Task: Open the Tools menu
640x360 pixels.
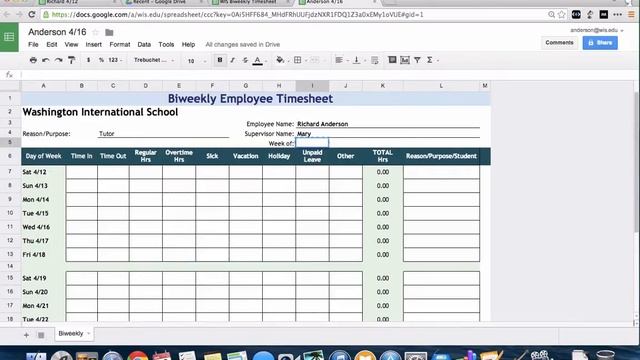Action: pos(166,44)
